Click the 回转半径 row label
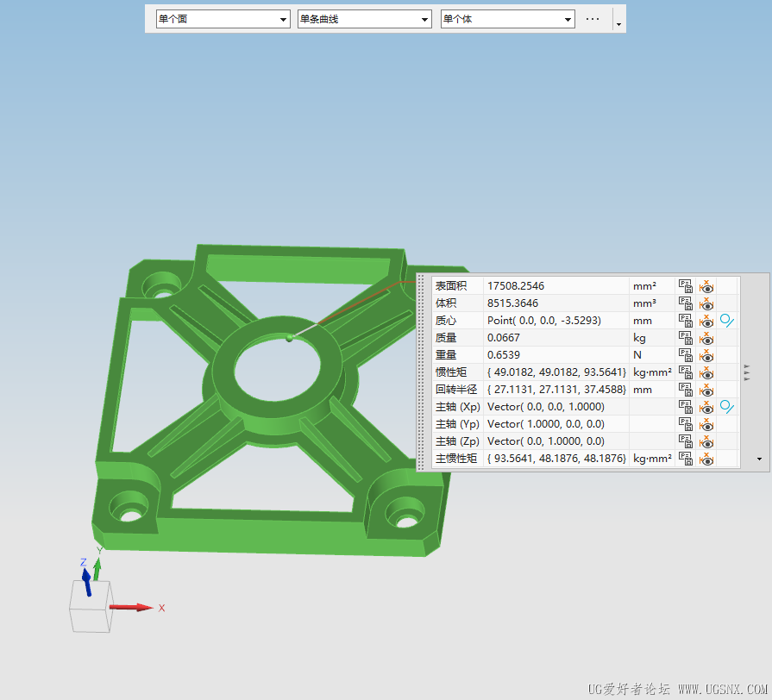The width and height of the screenshot is (772, 700). click(x=456, y=389)
